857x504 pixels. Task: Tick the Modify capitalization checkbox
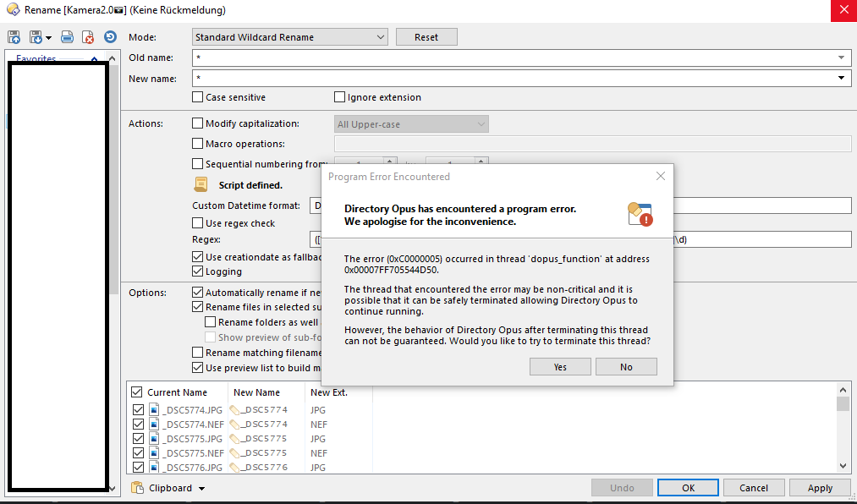197,123
